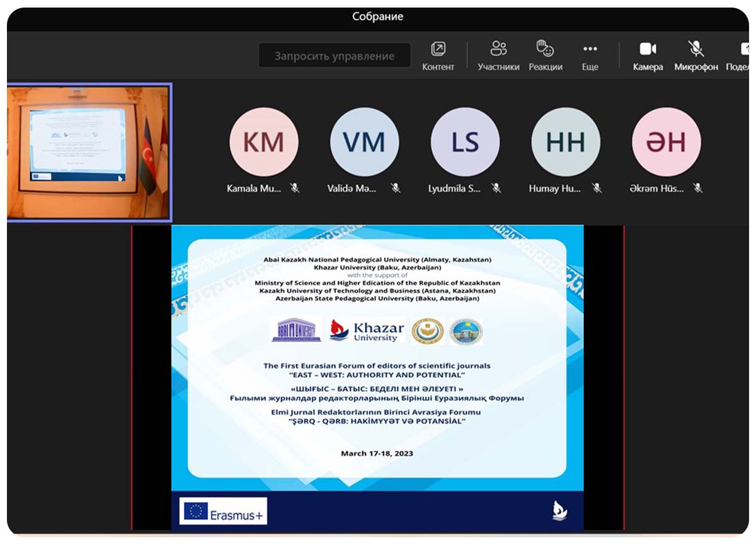The height and width of the screenshot is (548, 756).
Task: Open the Участники participants panel
Action: [x=498, y=55]
